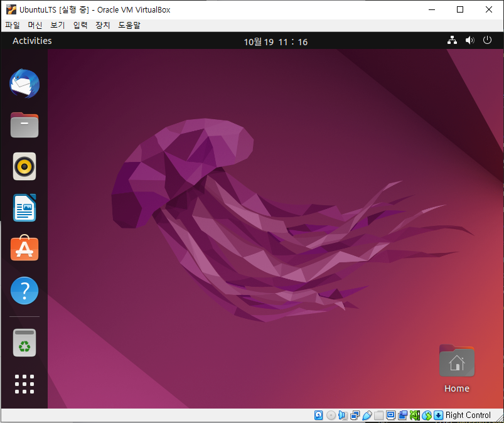Image resolution: width=504 pixels, height=423 pixels.
Task: Click the keyboard capture arrow icon
Action: pos(439,415)
